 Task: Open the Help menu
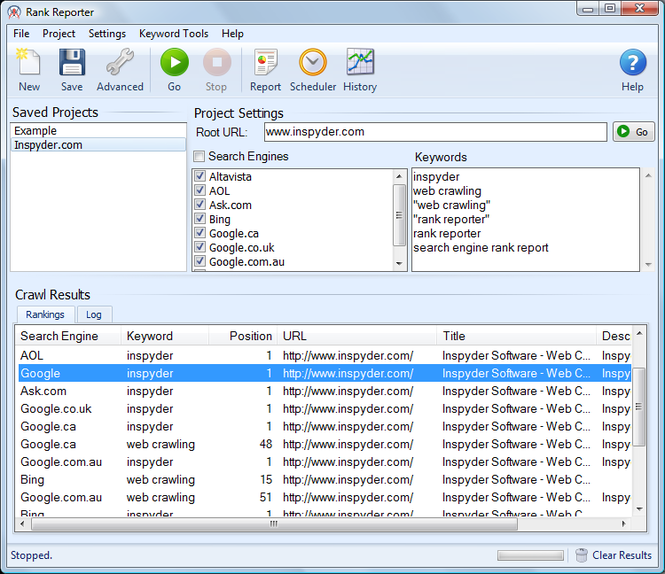pyautogui.click(x=232, y=34)
